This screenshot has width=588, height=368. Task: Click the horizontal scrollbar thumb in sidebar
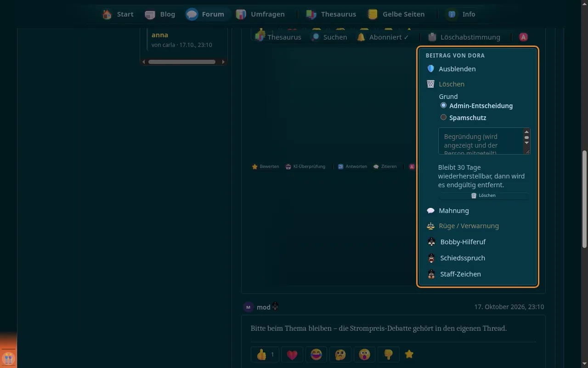pos(182,62)
